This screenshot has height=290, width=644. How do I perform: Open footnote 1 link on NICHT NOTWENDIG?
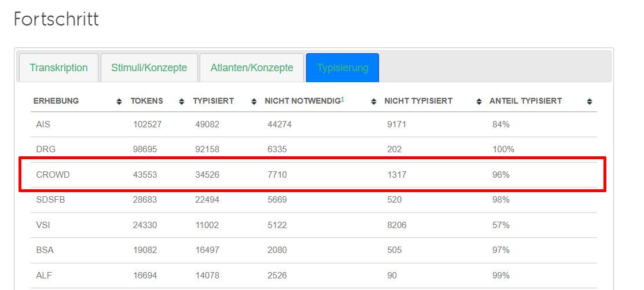342,99
